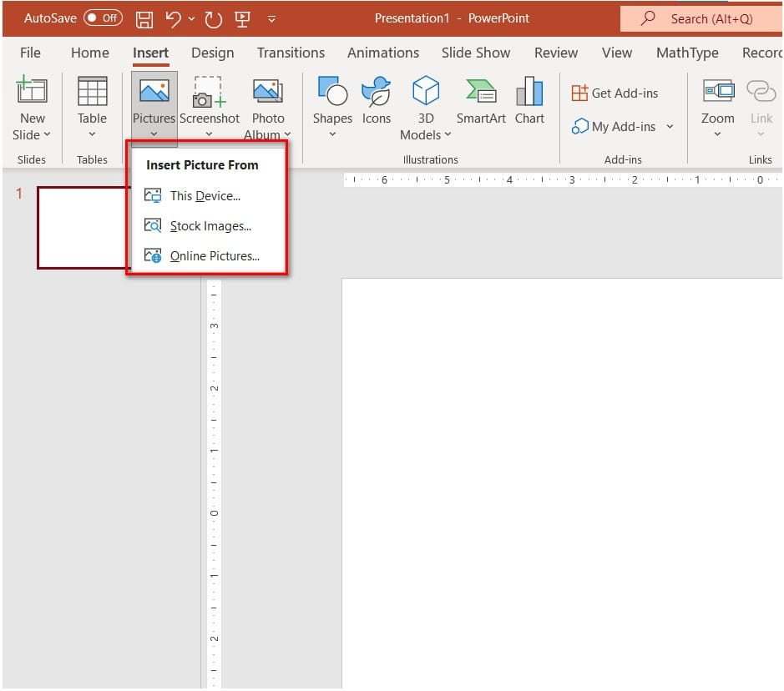Screen dimensions: 784x691
Task: Select Stock Images option
Action: click(x=210, y=226)
